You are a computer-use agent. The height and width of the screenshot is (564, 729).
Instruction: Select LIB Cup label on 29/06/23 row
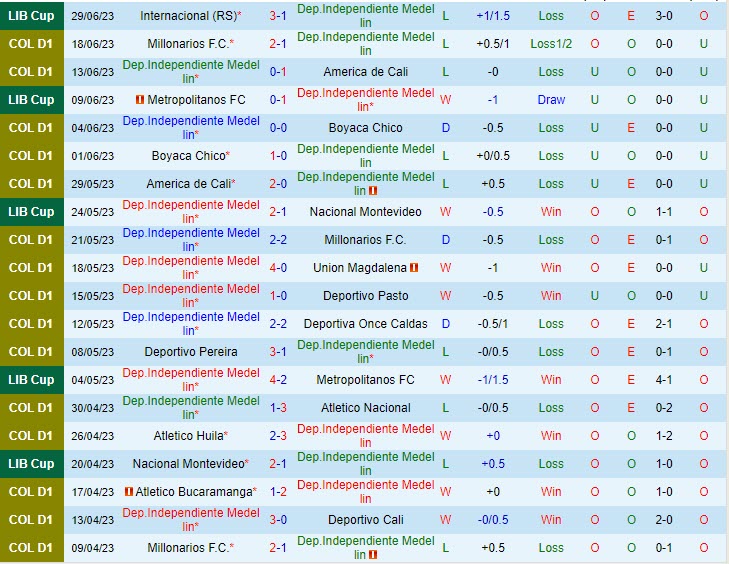(32, 16)
